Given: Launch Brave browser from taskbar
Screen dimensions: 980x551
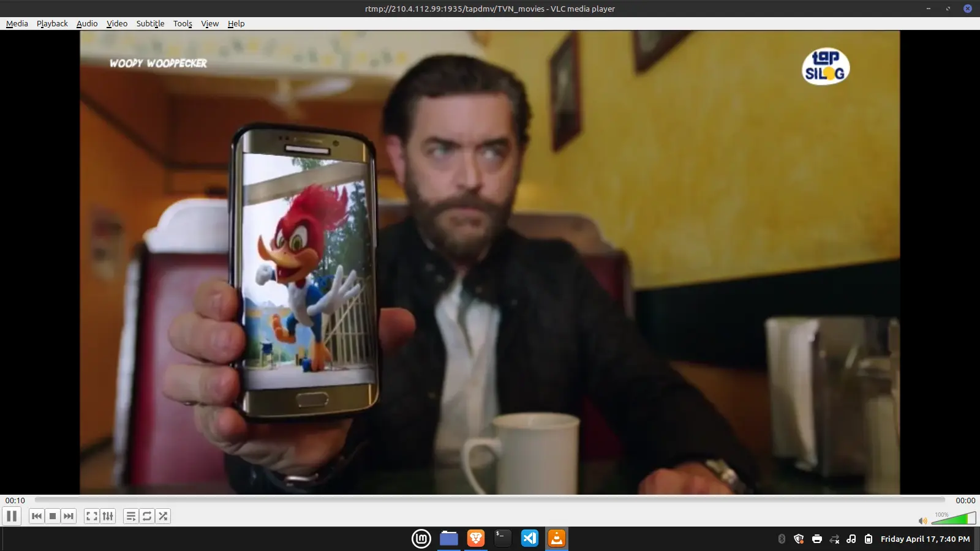Looking at the screenshot, I should click(476, 539).
